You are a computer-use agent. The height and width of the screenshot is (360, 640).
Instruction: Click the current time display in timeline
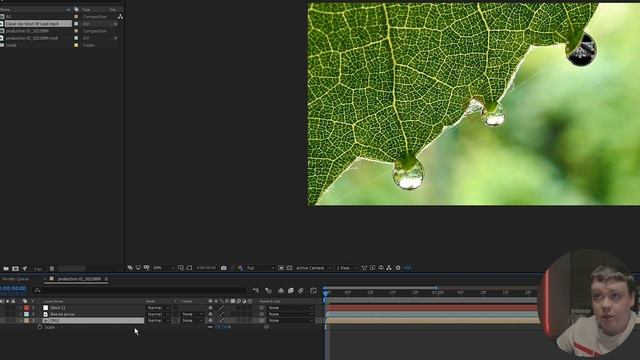click(x=13, y=289)
